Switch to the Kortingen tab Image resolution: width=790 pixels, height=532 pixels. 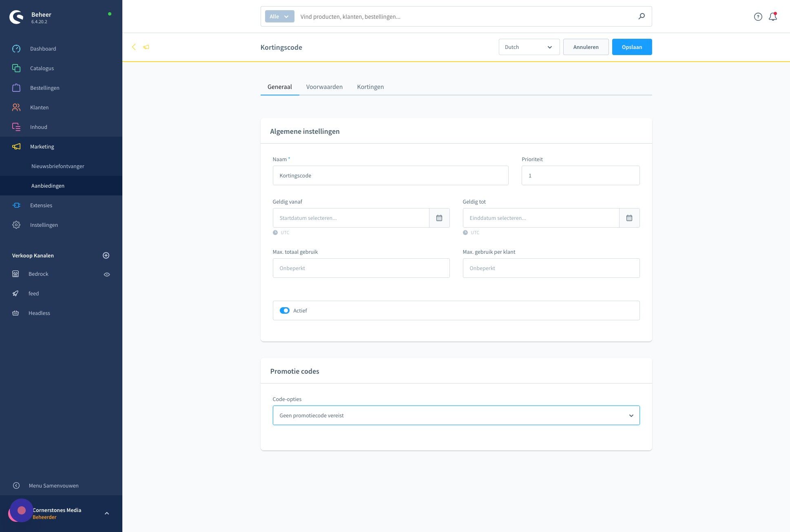[x=370, y=86]
